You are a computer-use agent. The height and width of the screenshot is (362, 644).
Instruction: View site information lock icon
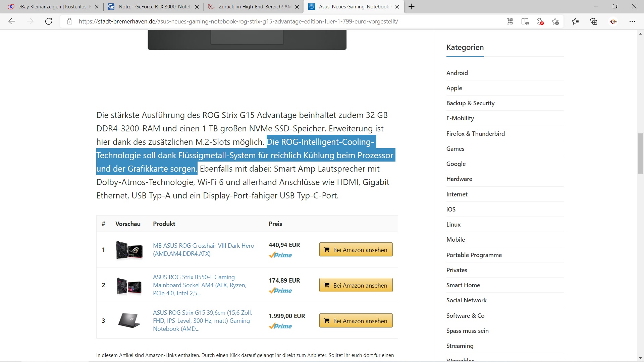pyautogui.click(x=69, y=21)
